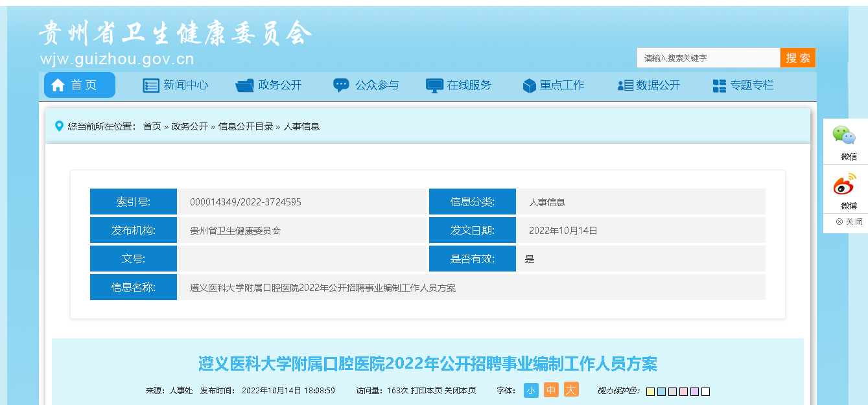Viewport: 868px width, 405px height.
Task: Click the orange 搜索 search button
Action: pos(797,58)
